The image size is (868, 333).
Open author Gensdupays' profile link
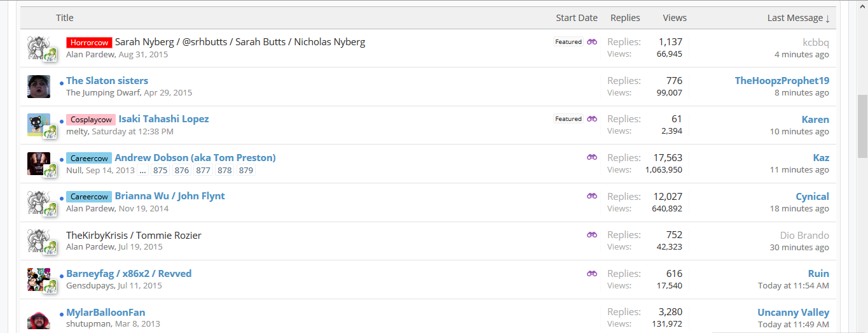click(90, 286)
